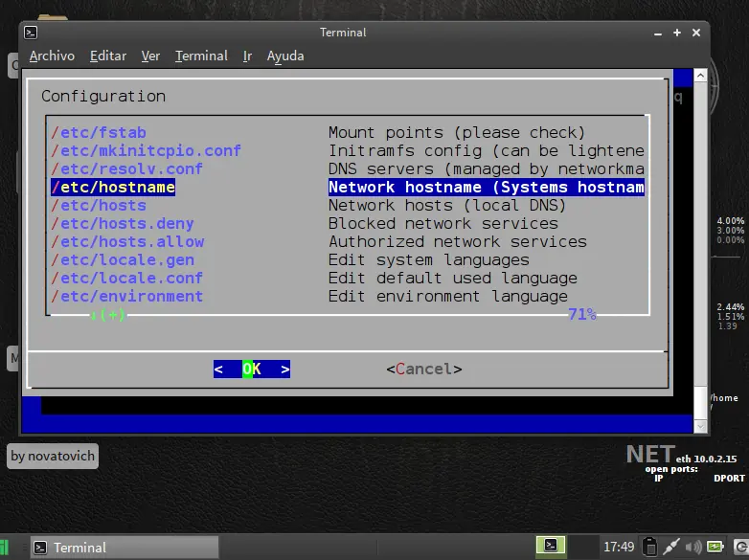
Task: Open the Ver menu
Action: pos(150,56)
